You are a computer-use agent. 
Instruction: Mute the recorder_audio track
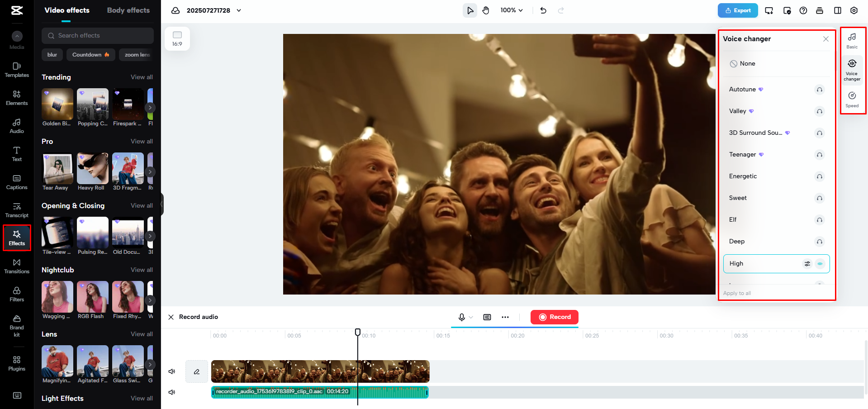click(171, 392)
